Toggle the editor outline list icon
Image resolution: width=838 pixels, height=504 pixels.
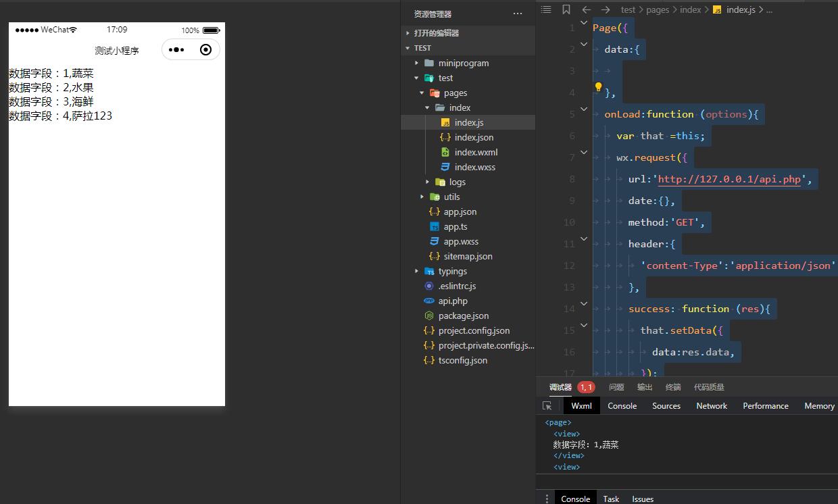(x=546, y=9)
